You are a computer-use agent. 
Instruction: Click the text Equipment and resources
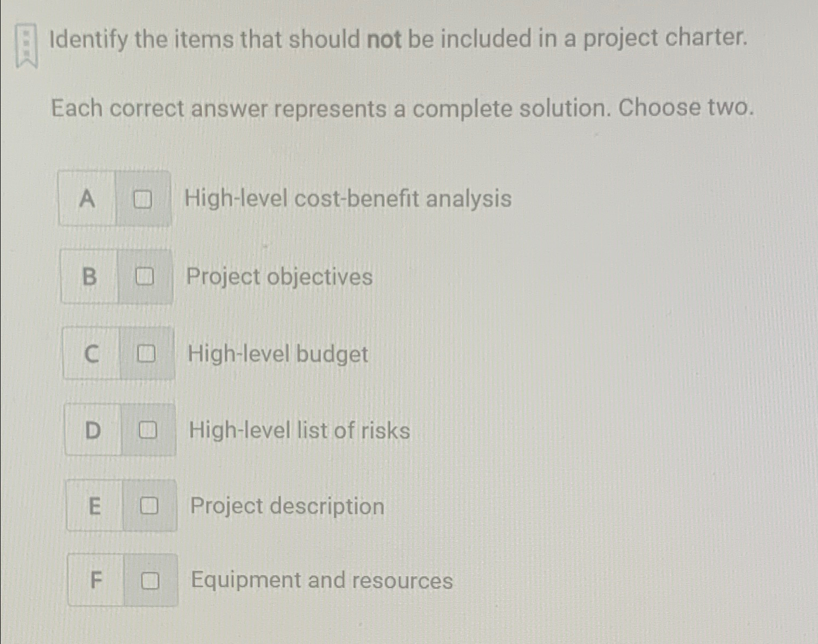pyautogui.click(x=322, y=580)
